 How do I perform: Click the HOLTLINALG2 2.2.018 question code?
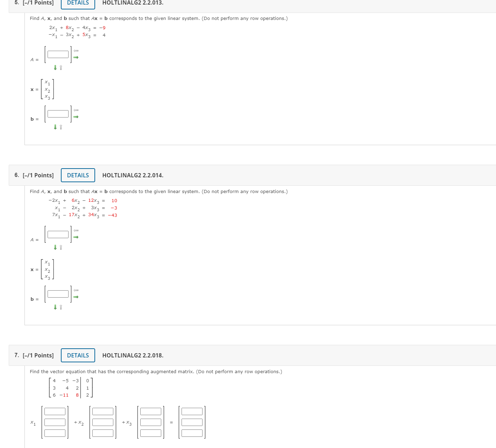point(133,355)
